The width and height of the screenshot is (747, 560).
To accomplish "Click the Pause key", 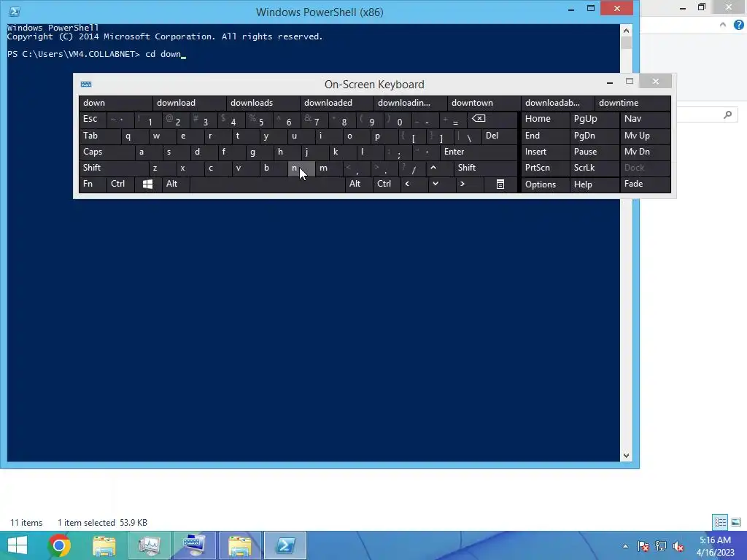I will pos(594,152).
